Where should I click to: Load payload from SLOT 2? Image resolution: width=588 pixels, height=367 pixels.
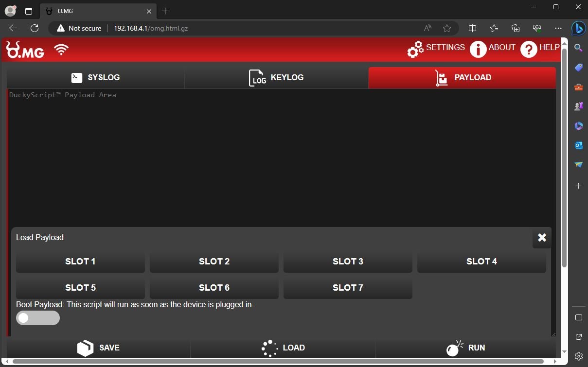[x=214, y=262]
